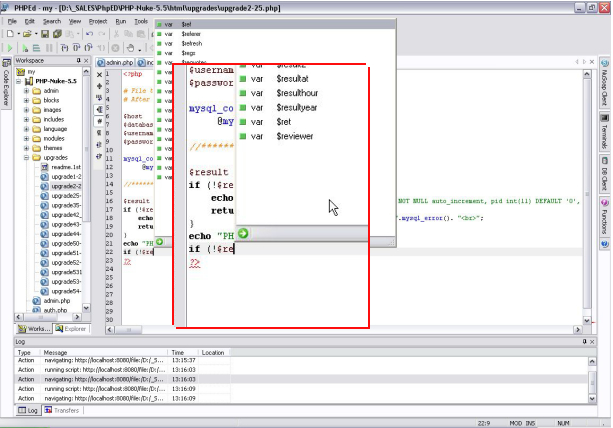The height and width of the screenshot is (428, 613).
Task: Open the Terminals side panel
Action: tap(604, 132)
